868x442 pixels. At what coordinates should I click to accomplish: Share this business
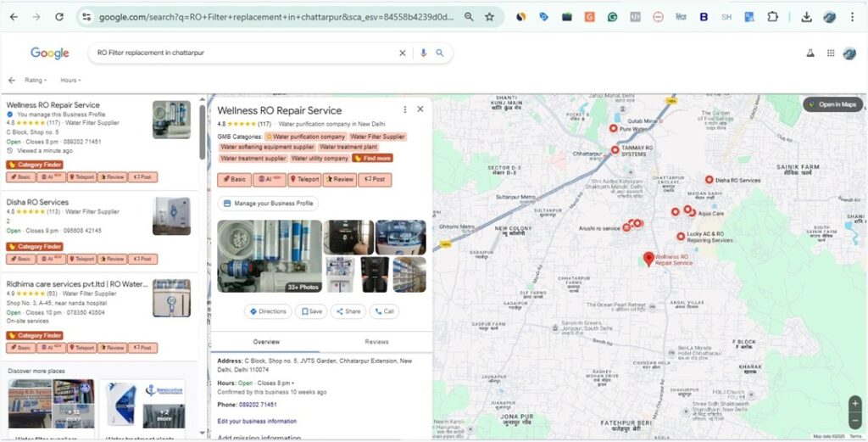(x=348, y=311)
